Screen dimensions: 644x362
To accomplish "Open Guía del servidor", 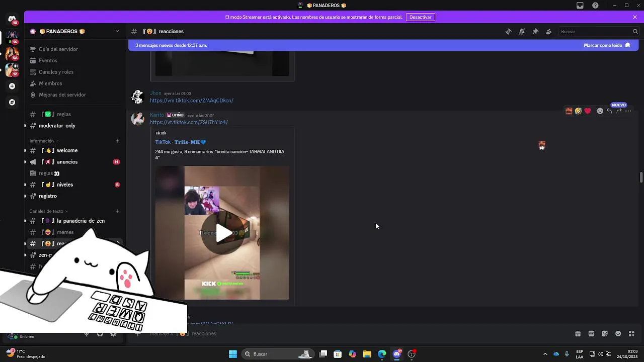I will coord(58,49).
